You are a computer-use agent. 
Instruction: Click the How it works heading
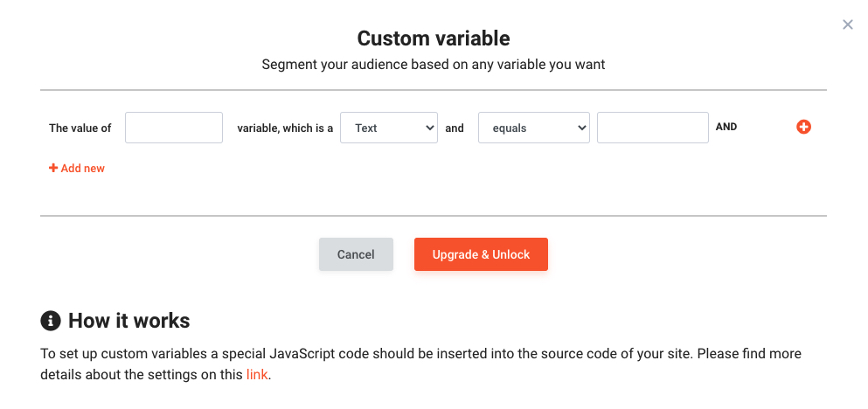(x=129, y=321)
